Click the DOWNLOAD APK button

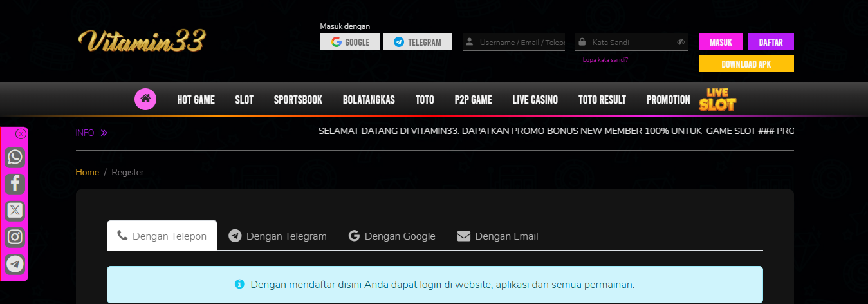[x=746, y=64]
